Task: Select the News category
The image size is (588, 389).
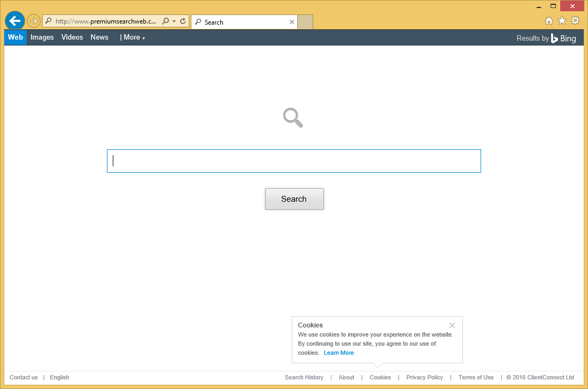Action: coord(99,37)
